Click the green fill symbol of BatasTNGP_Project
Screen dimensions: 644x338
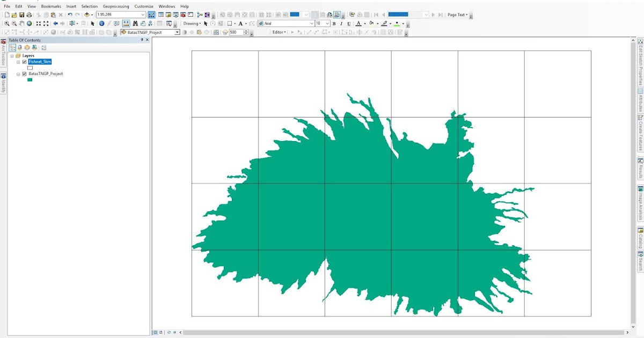click(30, 79)
